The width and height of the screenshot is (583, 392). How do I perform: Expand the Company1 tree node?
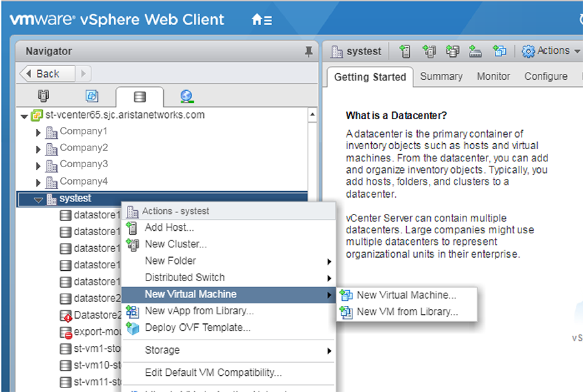click(39, 132)
